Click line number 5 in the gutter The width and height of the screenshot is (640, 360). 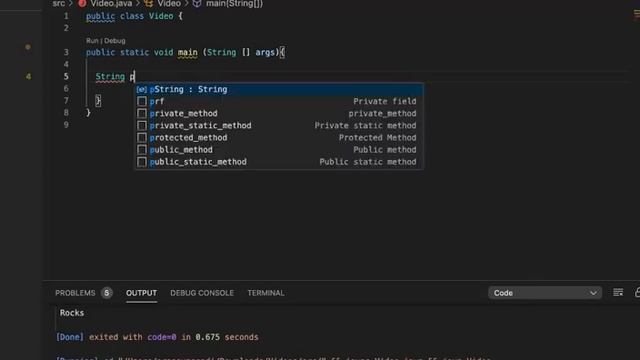point(66,77)
